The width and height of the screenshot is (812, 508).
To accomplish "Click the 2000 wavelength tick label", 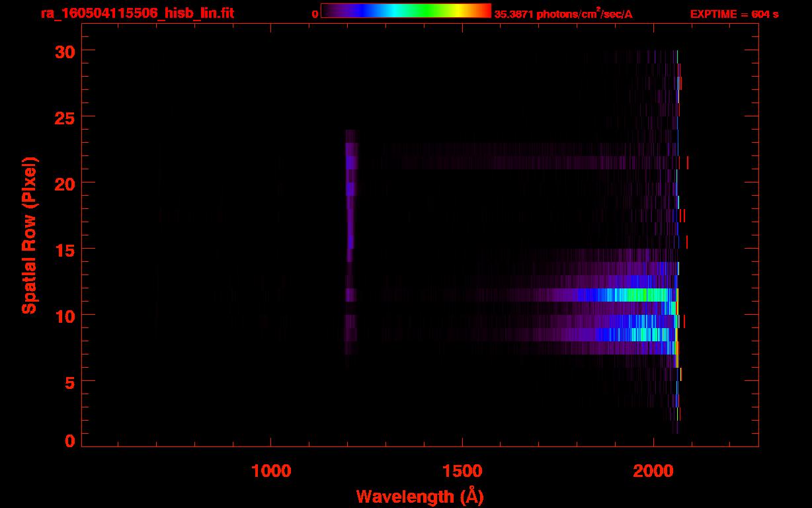I will (x=653, y=471).
